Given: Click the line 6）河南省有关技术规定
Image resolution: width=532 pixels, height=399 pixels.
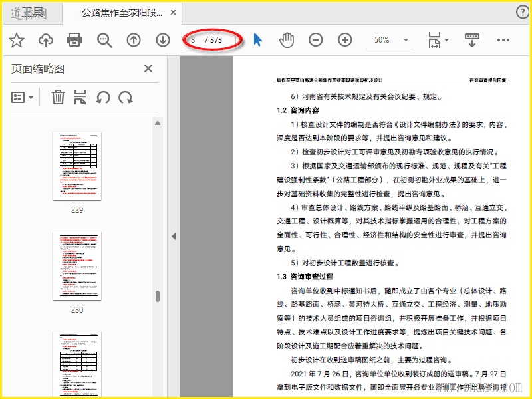Looking at the screenshot, I should tap(366, 96).
